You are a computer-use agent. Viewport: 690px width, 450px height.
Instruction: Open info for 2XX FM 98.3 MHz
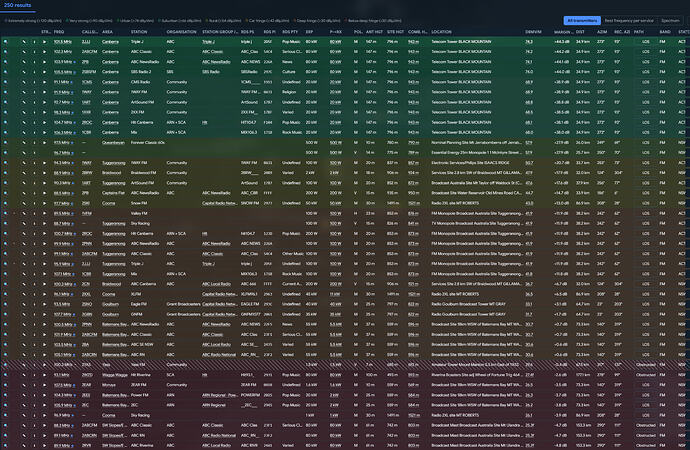pos(34,113)
